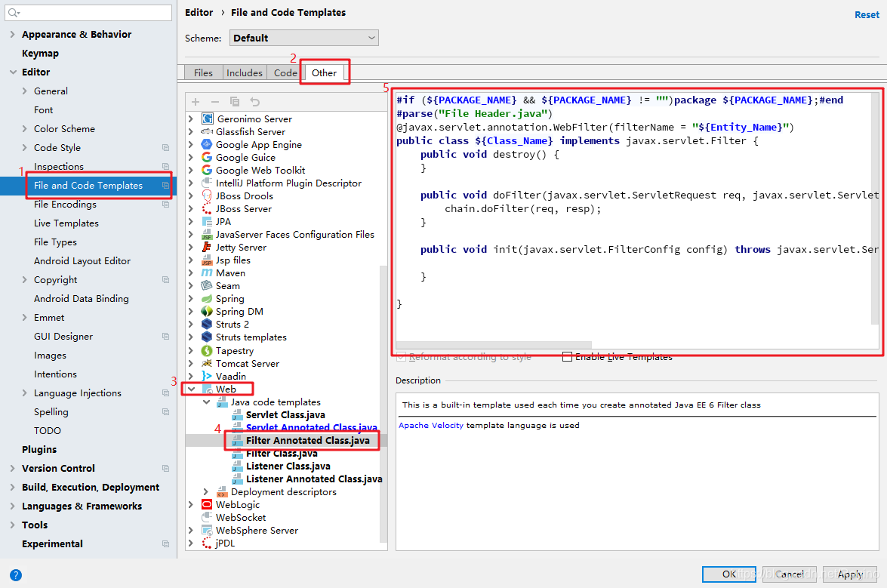Open the Code tab
This screenshot has height=588, width=887.
pyautogui.click(x=285, y=72)
